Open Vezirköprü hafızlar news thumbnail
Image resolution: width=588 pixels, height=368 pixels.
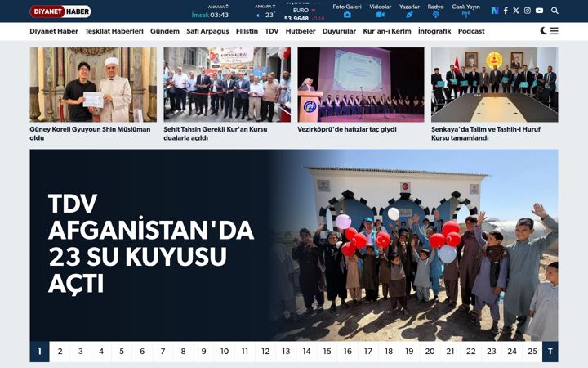click(x=361, y=84)
